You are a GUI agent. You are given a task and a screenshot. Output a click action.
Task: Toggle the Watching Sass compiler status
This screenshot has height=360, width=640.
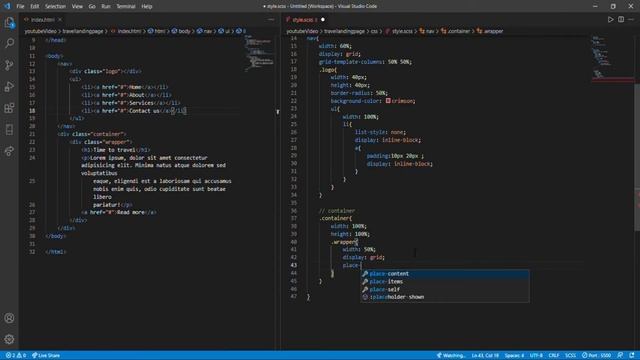451,356
